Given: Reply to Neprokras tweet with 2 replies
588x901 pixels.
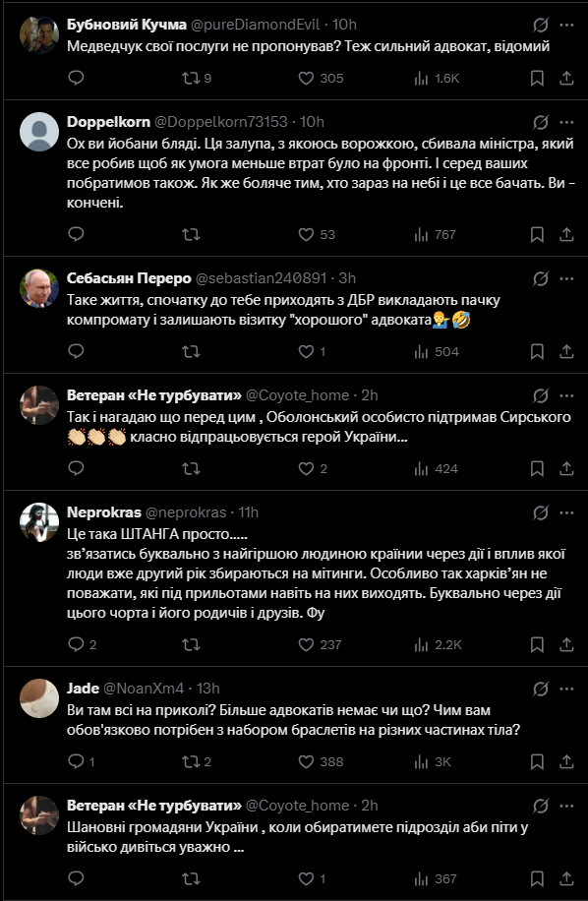Looking at the screenshot, I should pos(83,644).
